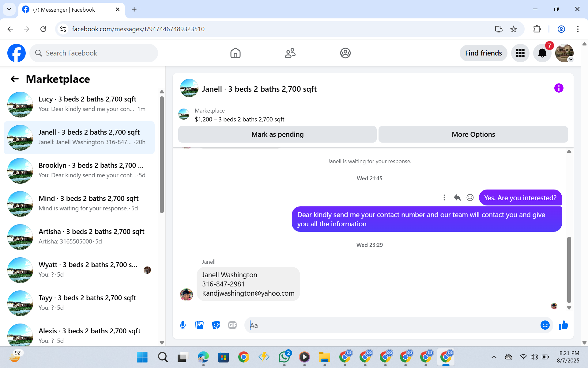Screen dimensions: 588x368
Task: Open the emoji picker in message box
Action: pyautogui.click(x=545, y=325)
